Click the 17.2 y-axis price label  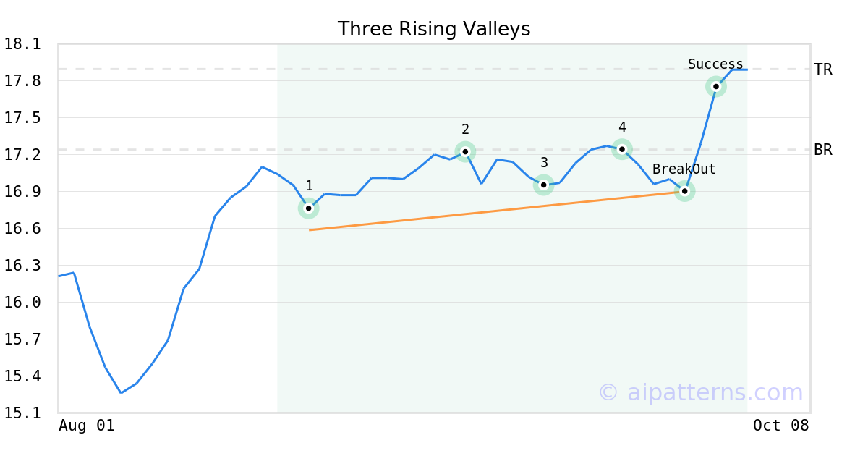point(22,155)
